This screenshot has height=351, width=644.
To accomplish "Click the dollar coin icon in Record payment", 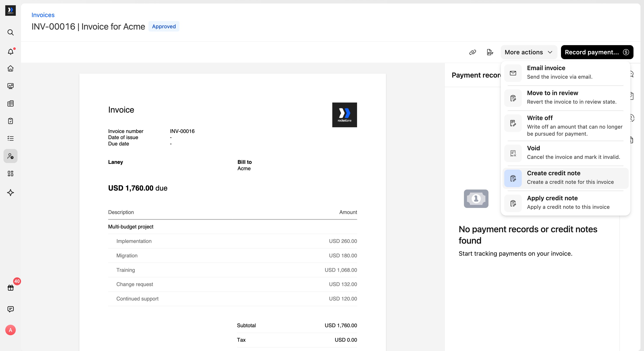I will [x=626, y=52].
